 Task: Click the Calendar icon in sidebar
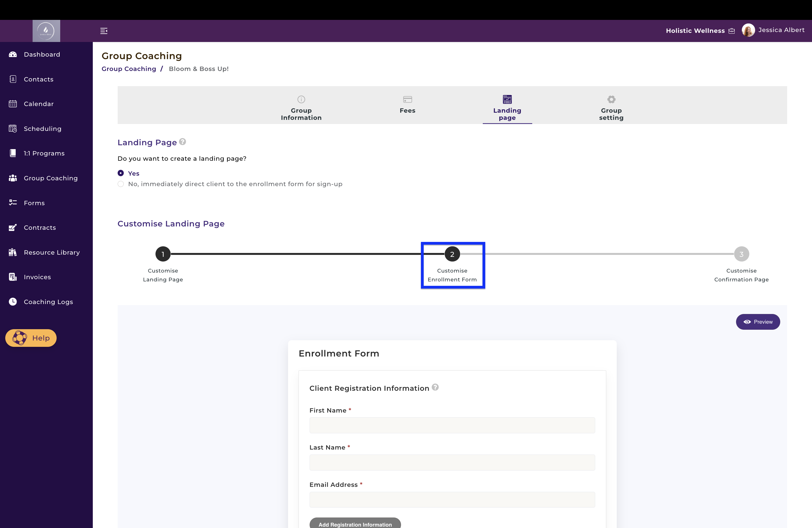[13, 104]
